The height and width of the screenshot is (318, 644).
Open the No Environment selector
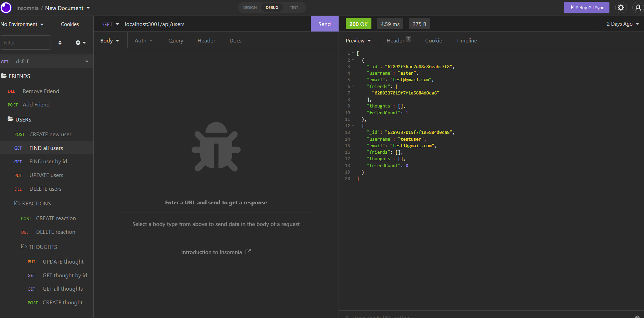(22, 24)
